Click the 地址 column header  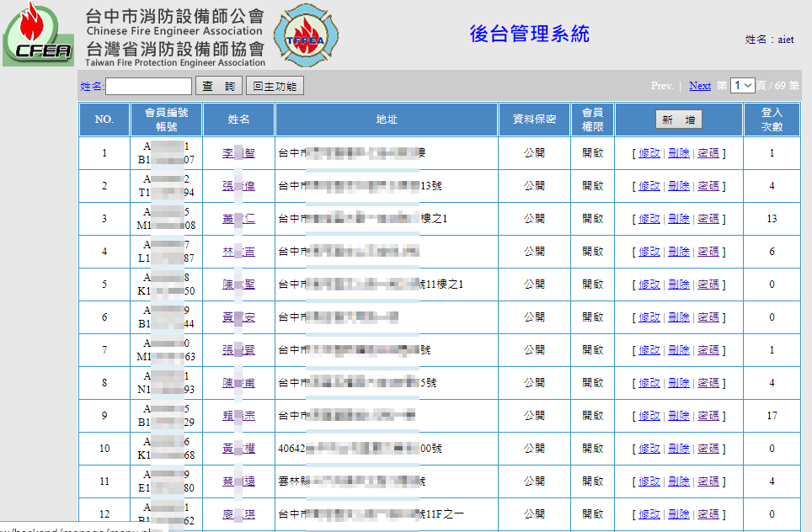pyautogui.click(x=387, y=120)
